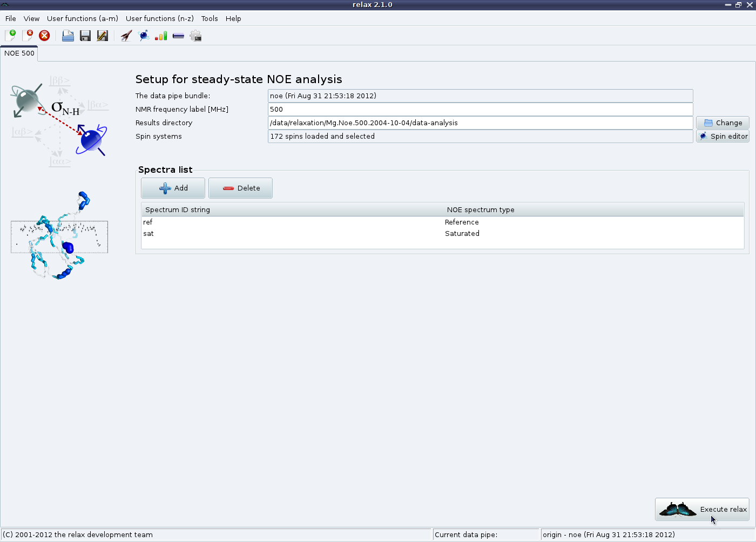Open the Tools menu

pos(210,18)
